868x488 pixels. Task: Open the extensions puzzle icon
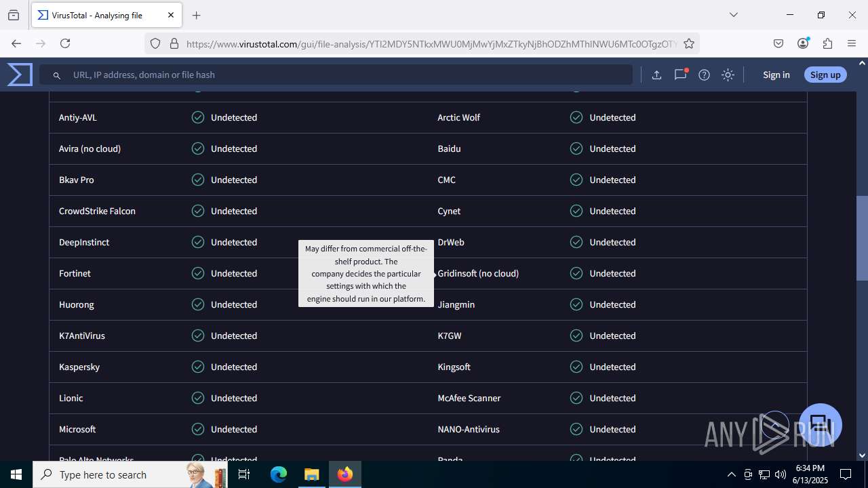pos(827,43)
